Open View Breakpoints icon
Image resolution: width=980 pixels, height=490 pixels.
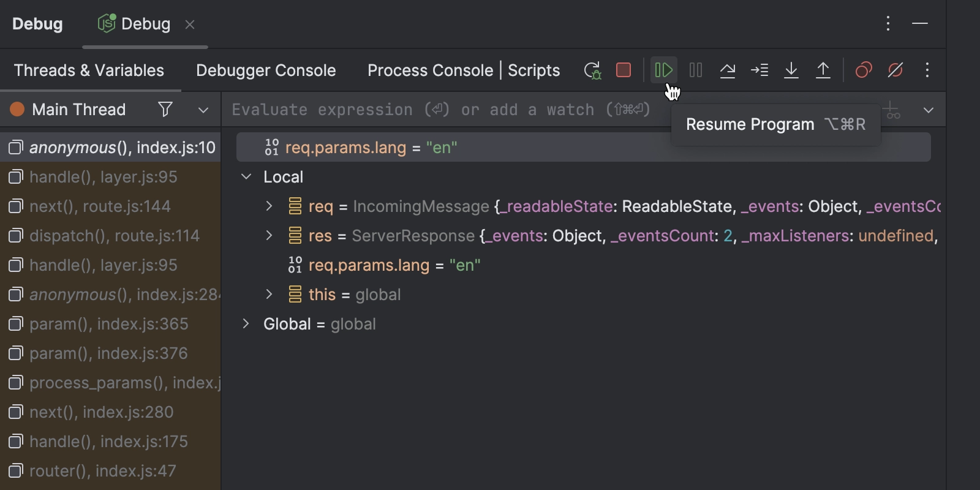pos(864,70)
